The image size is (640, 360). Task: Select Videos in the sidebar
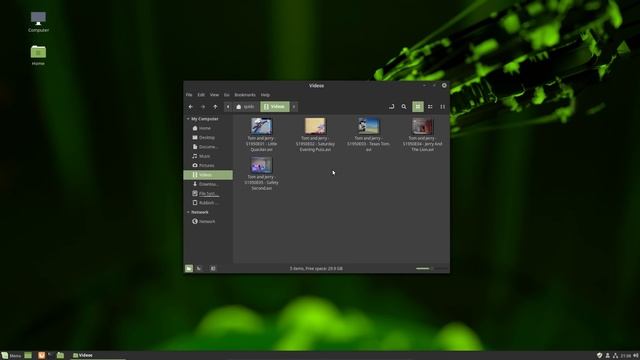208,175
